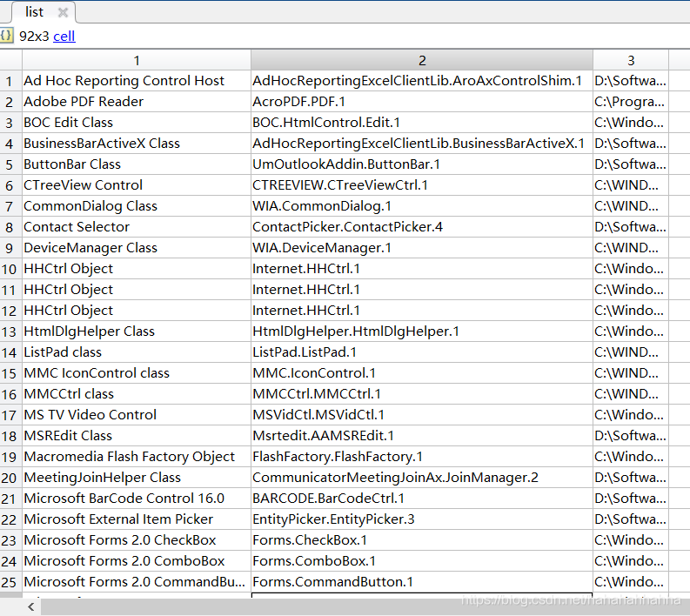Select cell 'MMC IconControl class'
The height and width of the screenshot is (616, 690).
tap(137, 373)
